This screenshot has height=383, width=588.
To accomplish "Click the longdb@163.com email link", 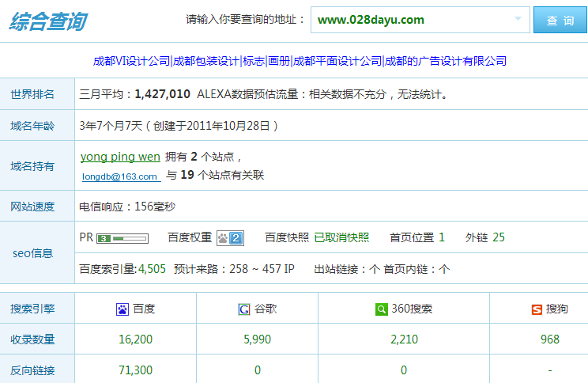I will [120, 176].
